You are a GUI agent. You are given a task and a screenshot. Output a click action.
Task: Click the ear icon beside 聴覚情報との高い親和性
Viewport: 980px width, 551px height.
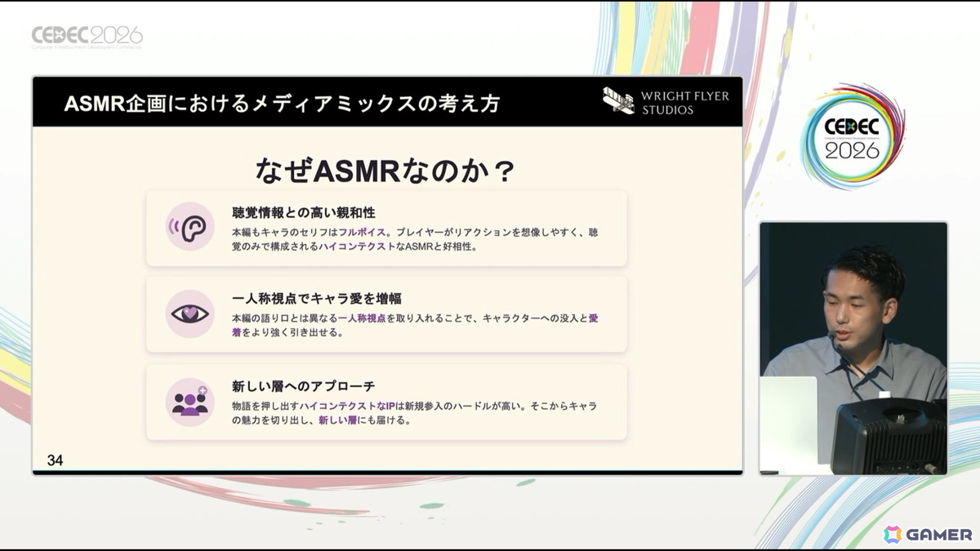pos(189,226)
